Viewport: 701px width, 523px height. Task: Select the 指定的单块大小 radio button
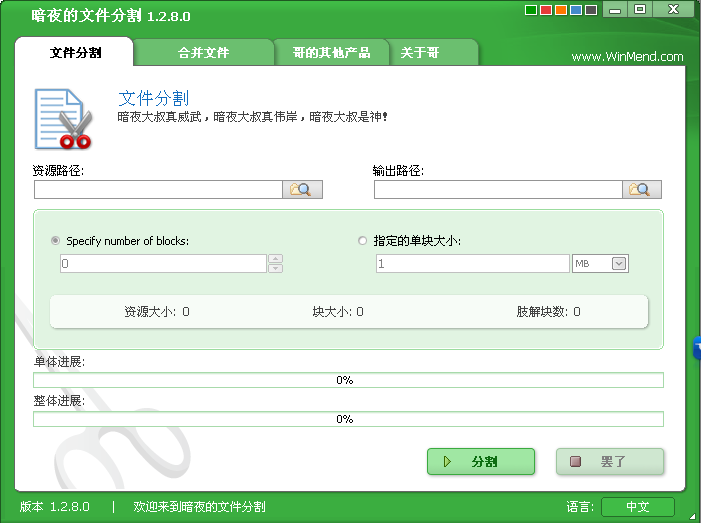(x=363, y=241)
